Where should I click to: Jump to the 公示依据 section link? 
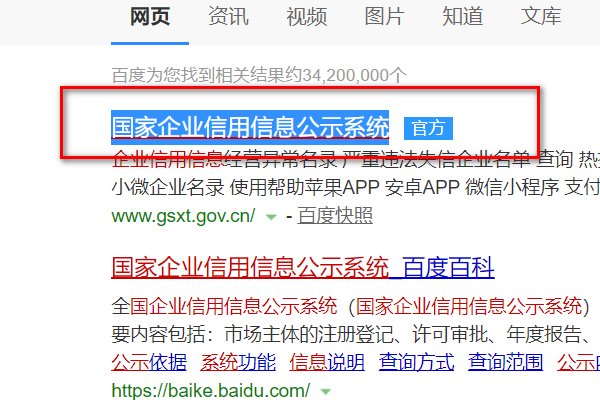(149, 362)
